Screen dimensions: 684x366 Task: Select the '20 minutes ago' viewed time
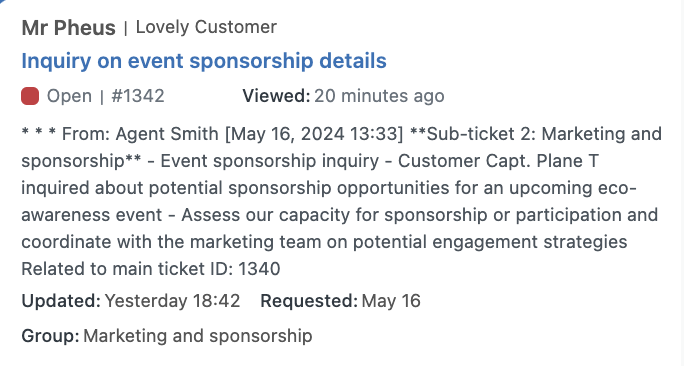click(379, 96)
